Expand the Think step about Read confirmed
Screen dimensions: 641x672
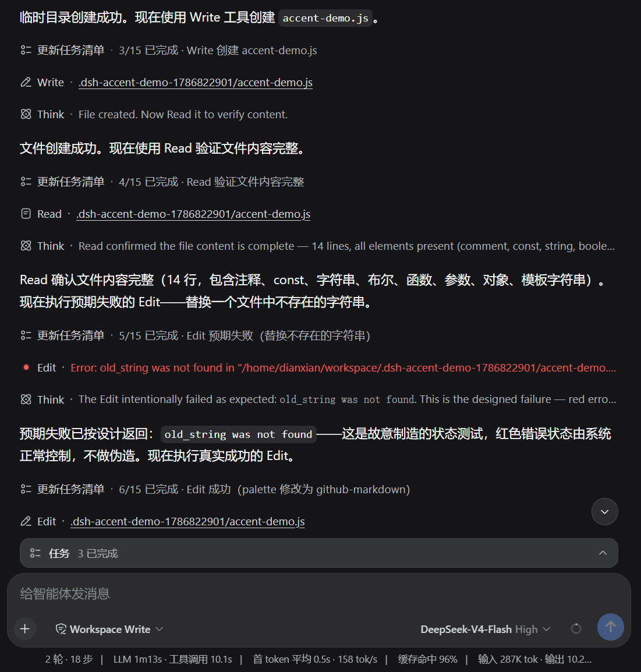click(x=317, y=246)
